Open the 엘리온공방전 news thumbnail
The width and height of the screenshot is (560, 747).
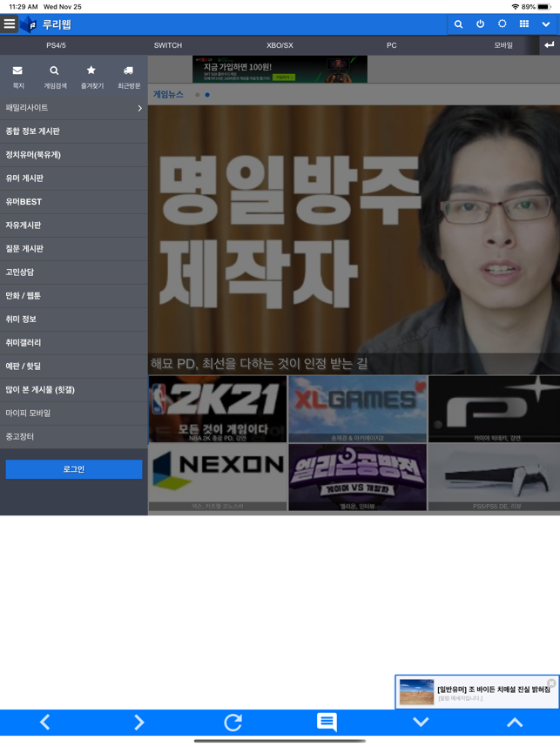[357, 477]
